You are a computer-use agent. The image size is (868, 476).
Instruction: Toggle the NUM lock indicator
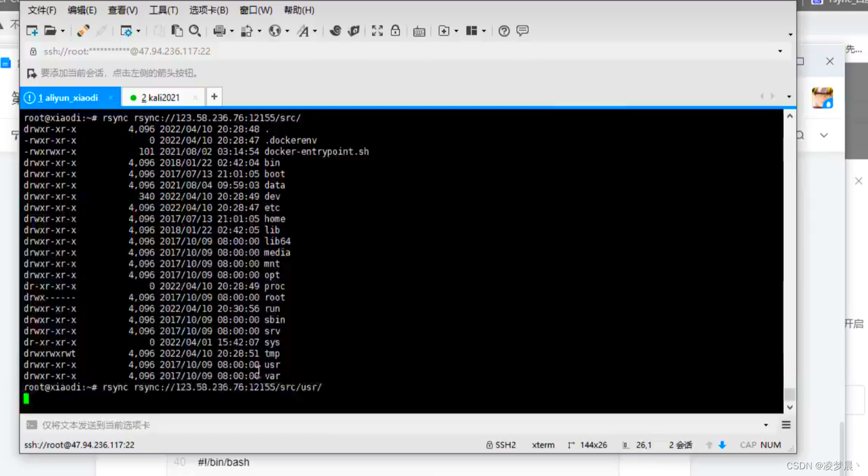click(770, 445)
